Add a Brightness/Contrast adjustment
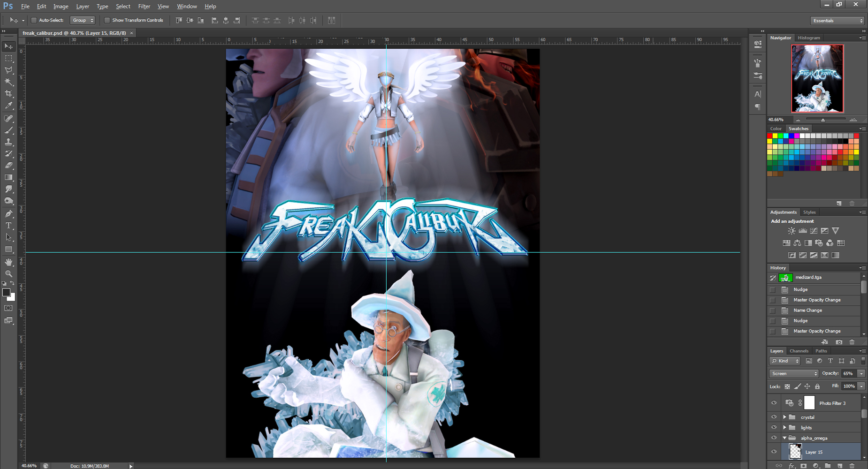868x469 pixels. click(x=792, y=231)
